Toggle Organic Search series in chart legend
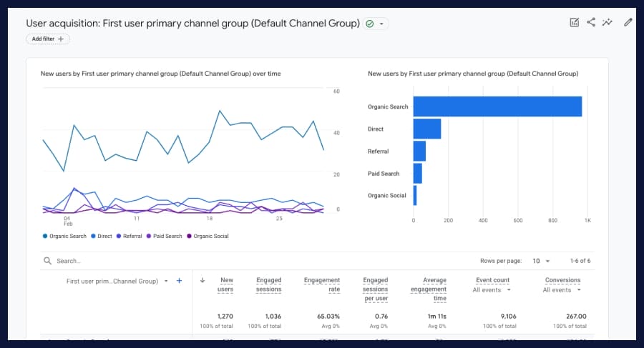 [65, 236]
